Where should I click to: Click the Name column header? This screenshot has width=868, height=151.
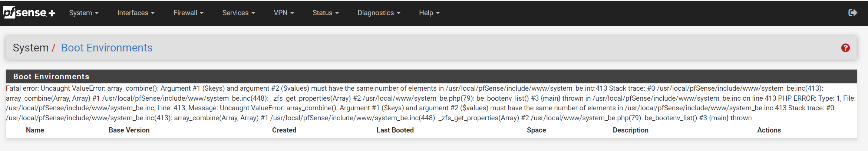pyautogui.click(x=35, y=130)
